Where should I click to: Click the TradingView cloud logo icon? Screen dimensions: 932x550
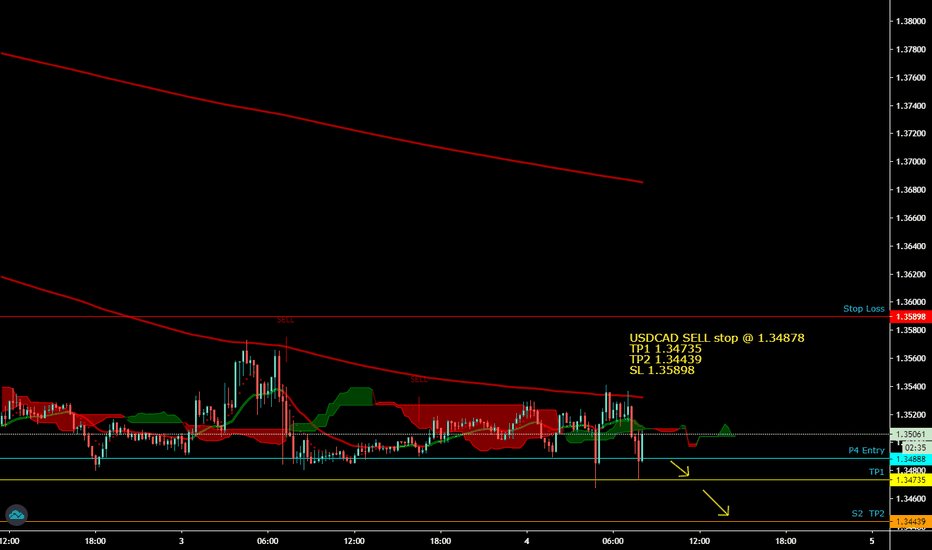pyautogui.click(x=16, y=514)
